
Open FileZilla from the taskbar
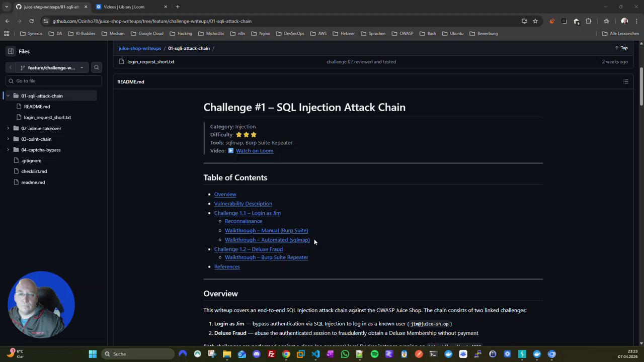click(271, 354)
